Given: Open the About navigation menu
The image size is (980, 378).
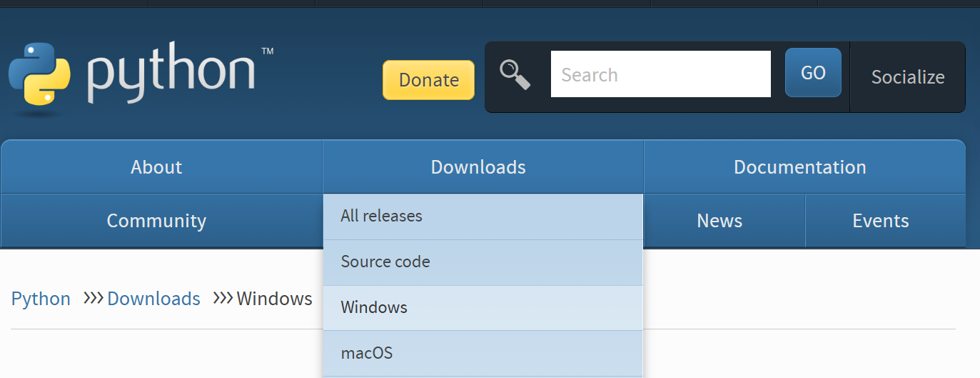Looking at the screenshot, I should click(161, 167).
